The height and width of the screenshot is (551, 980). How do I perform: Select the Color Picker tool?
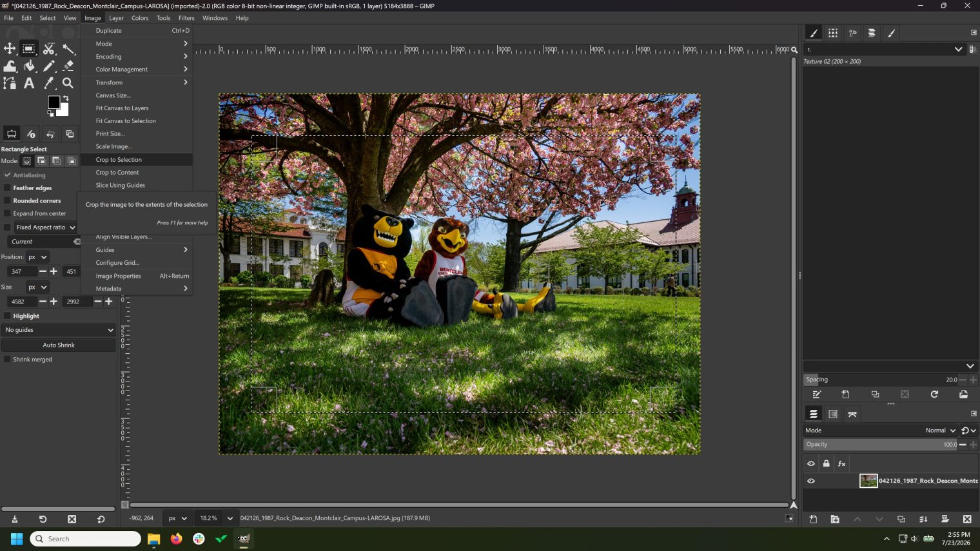[49, 83]
